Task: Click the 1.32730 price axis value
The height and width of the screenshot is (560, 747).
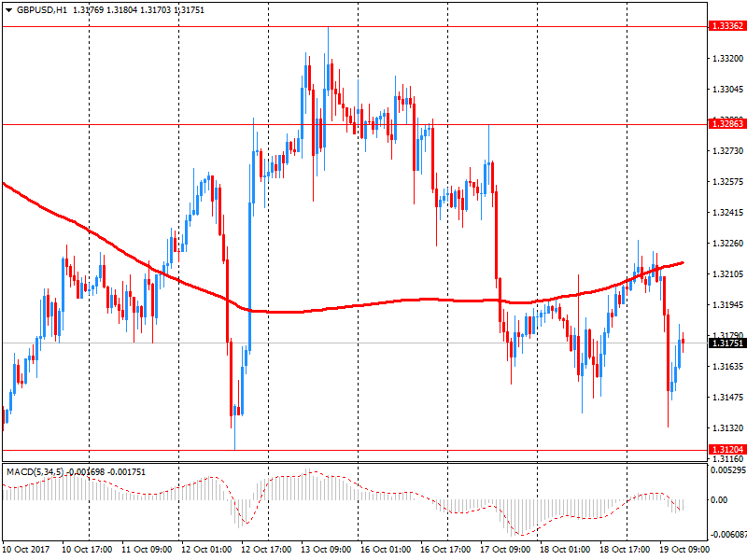Action: [728, 151]
